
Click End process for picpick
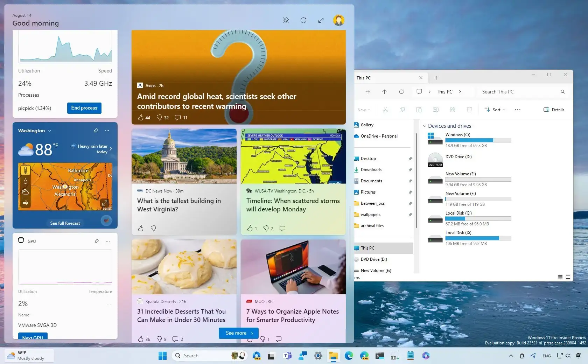click(84, 108)
